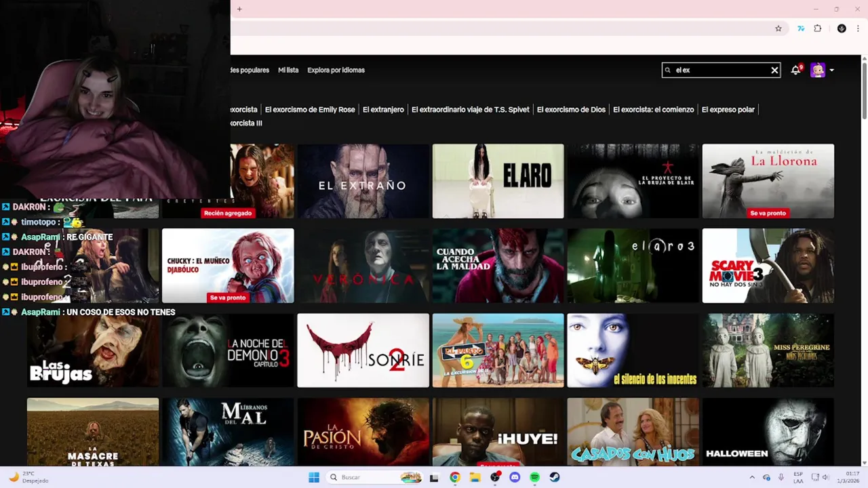Select suggestion El exorcismo de Emily Rose

coord(310,109)
